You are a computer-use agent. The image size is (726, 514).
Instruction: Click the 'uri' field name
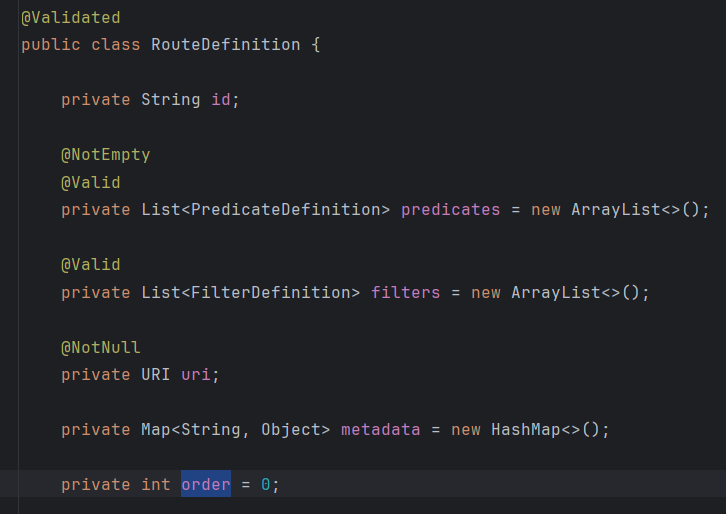coord(195,375)
